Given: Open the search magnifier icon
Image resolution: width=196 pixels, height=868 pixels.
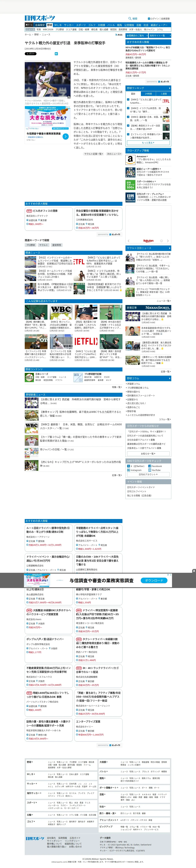Looking at the screenshot, I should (130, 18).
